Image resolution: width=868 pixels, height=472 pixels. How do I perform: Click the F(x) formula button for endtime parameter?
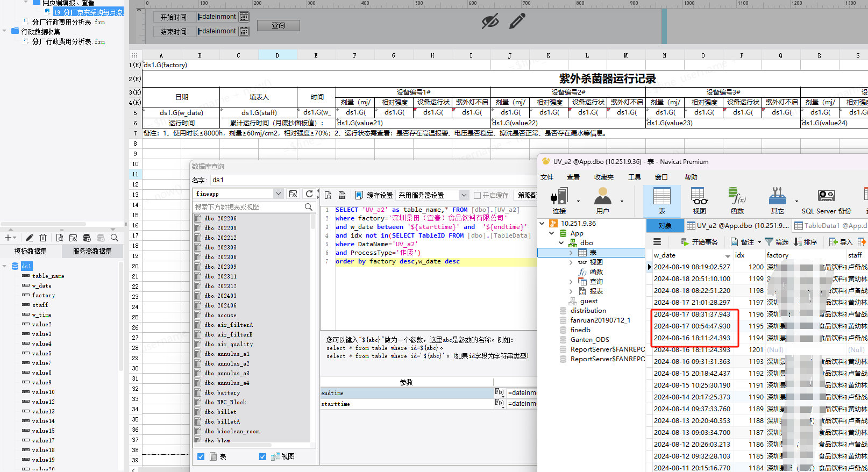tap(499, 392)
